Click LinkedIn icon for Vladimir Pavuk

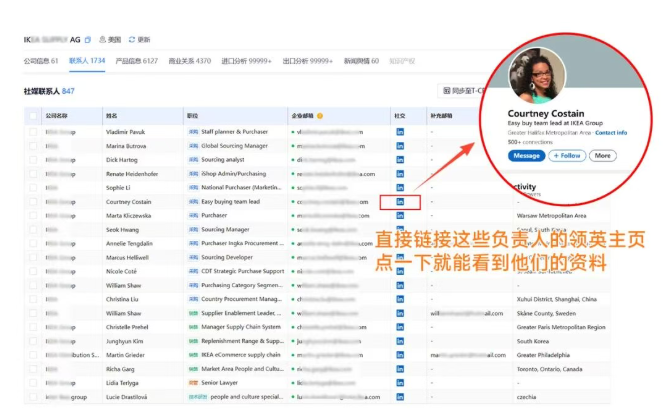[401, 131]
